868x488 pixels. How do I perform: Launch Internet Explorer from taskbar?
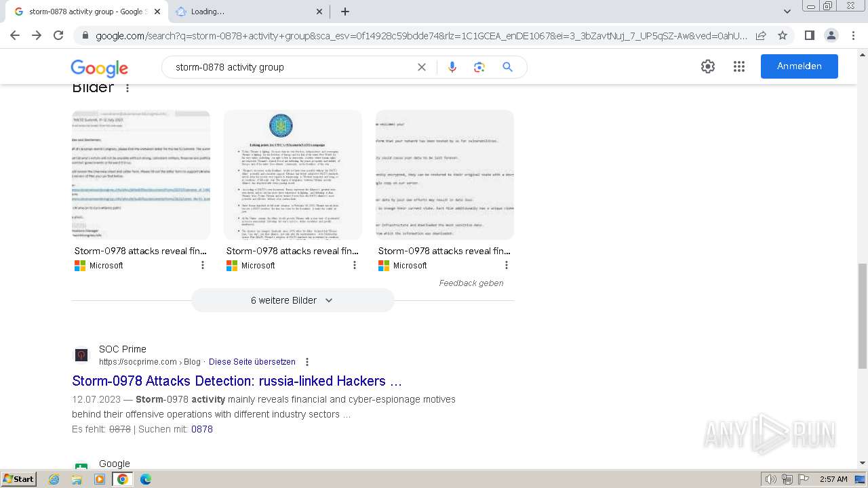coord(54,479)
